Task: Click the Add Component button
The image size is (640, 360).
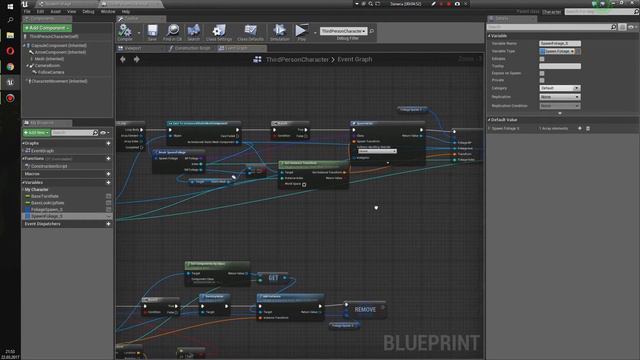Action: coord(47,28)
